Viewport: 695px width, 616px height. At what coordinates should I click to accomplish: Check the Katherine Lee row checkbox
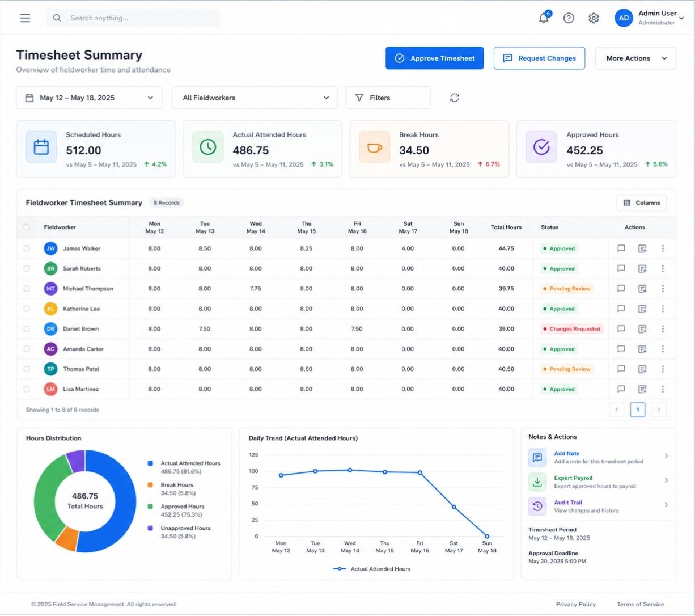[x=27, y=309]
